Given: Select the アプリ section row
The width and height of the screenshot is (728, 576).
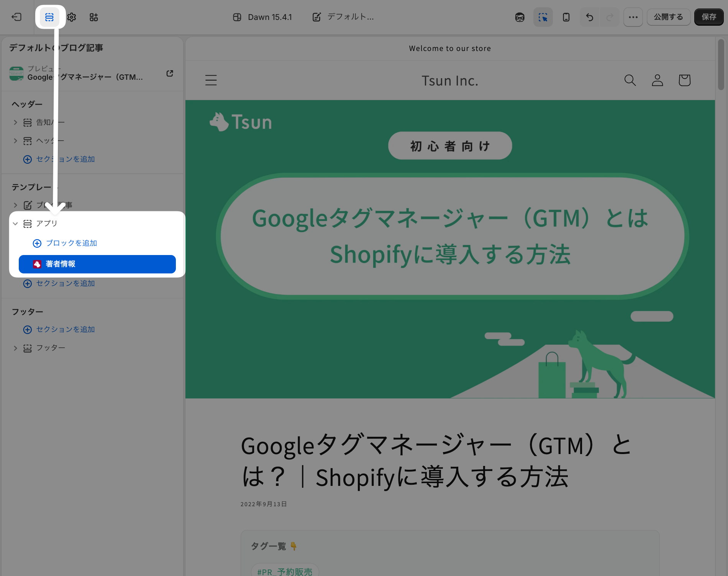Looking at the screenshot, I should [97, 224].
